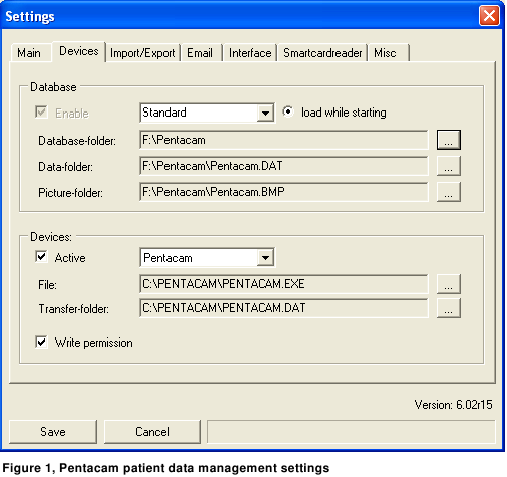This screenshot has width=507, height=477.
Task: Click the Settings title bar text
Action: click(x=30, y=17)
